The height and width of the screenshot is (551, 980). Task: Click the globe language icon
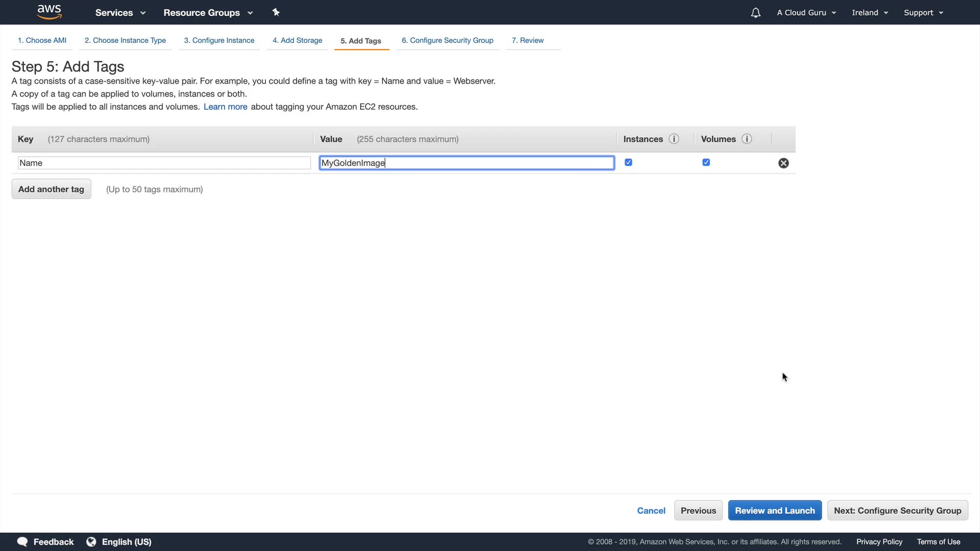(91, 542)
